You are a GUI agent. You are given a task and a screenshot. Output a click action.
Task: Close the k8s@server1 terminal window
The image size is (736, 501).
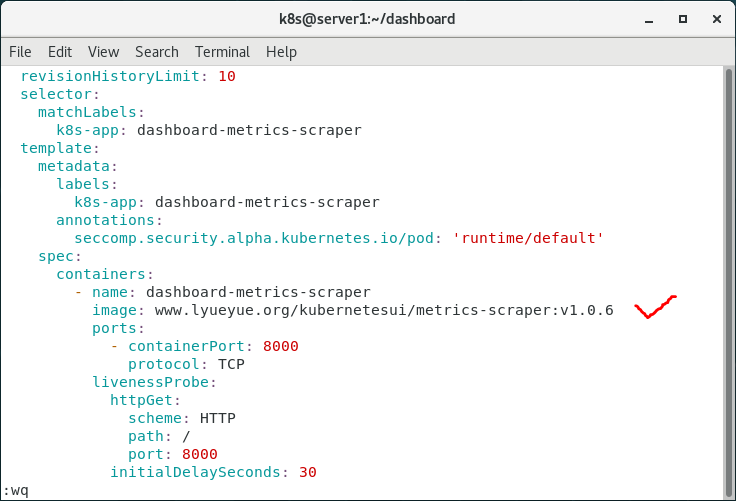coord(717,19)
